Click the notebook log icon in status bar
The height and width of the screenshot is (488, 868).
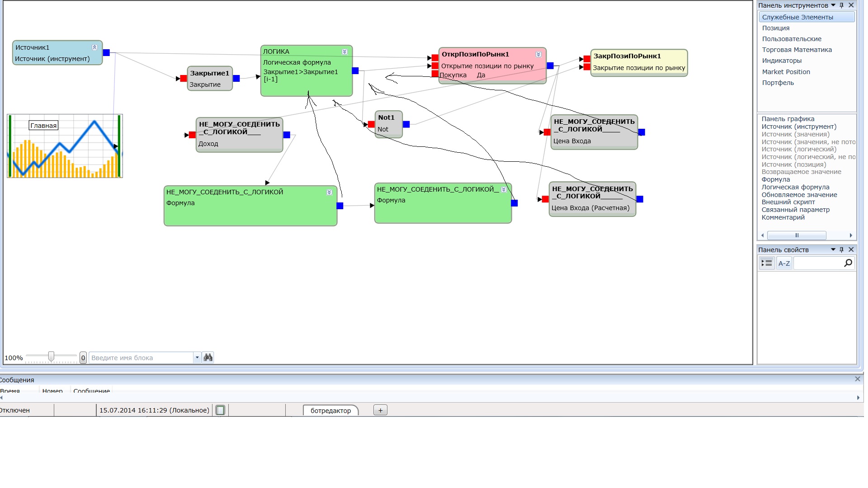coord(220,410)
